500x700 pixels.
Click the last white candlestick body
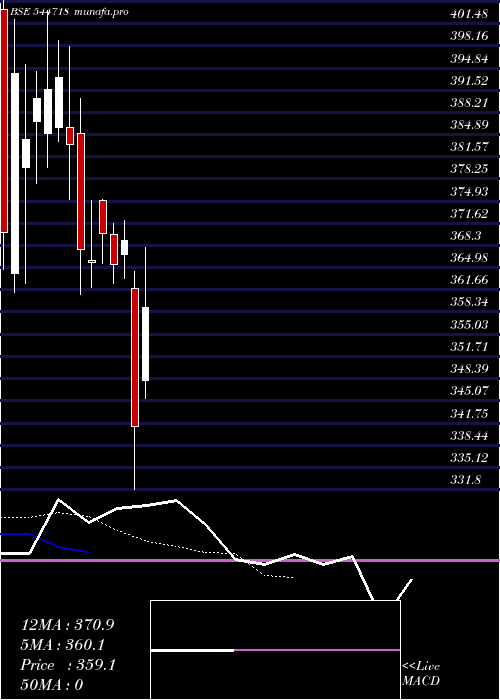146,344
